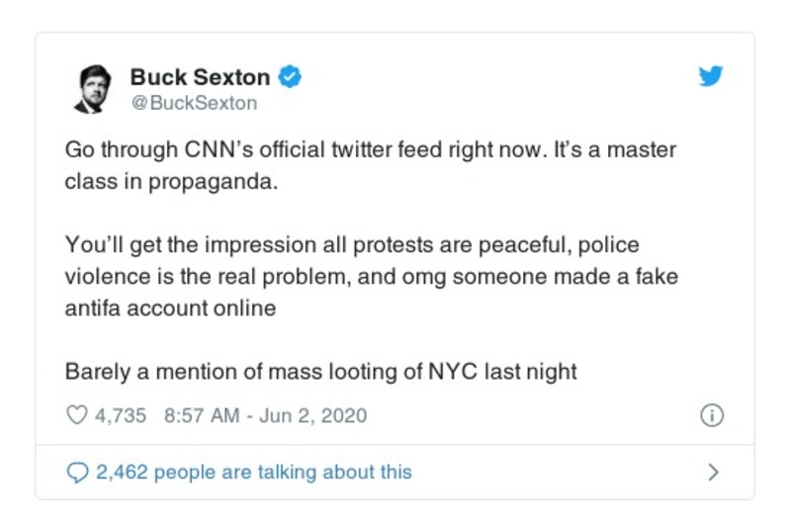Open the tweet info circle icon

tap(711, 415)
